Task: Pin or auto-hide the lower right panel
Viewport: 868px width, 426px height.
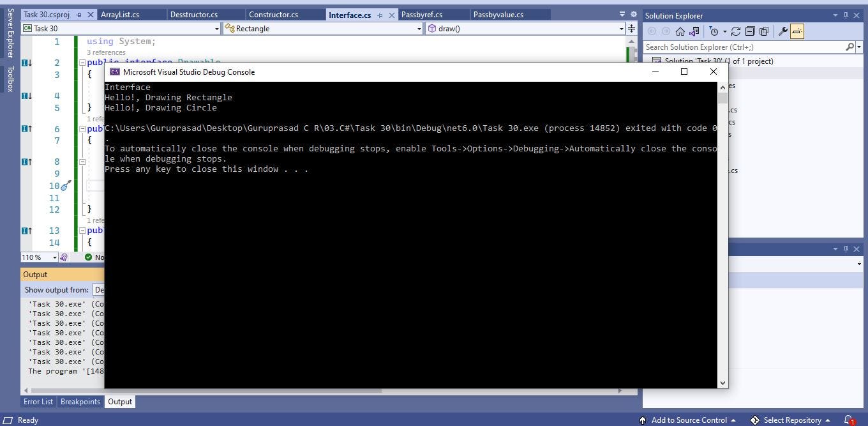Action: (x=846, y=249)
